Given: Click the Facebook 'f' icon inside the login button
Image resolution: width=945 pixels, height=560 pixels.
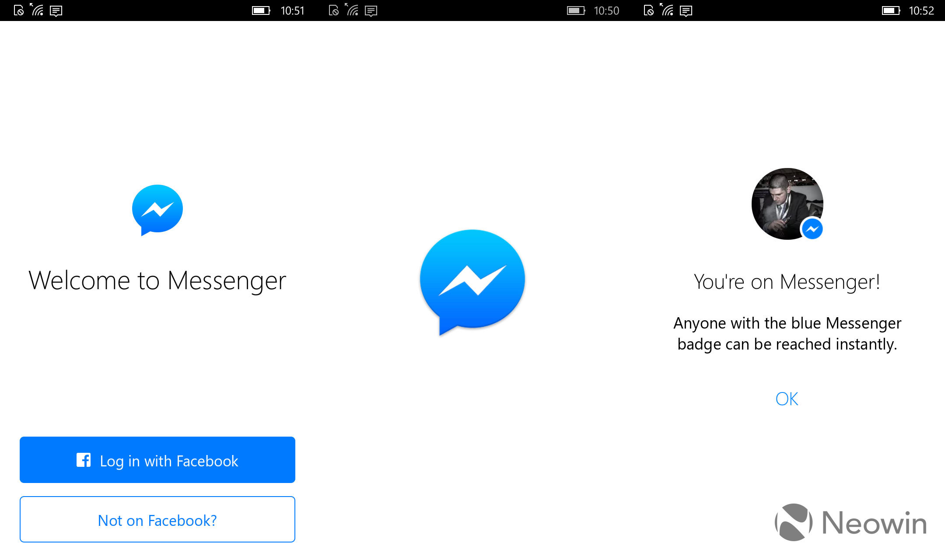Looking at the screenshot, I should pyautogui.click(x=84, y=460).
